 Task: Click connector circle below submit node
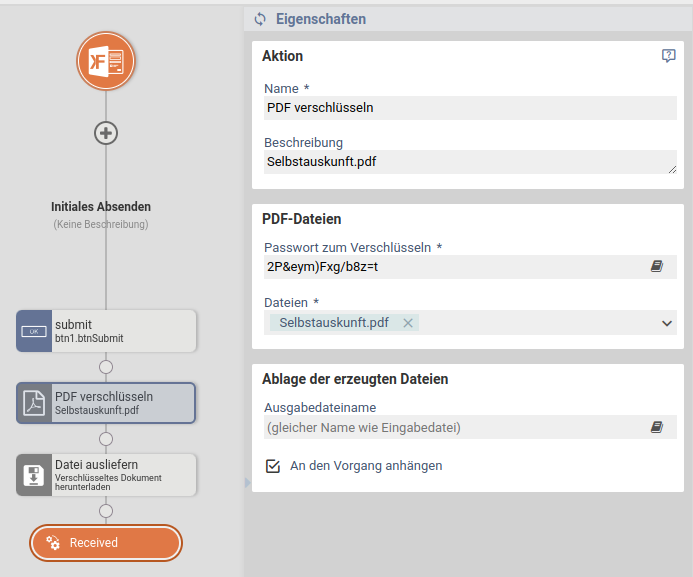click(106, 367)
